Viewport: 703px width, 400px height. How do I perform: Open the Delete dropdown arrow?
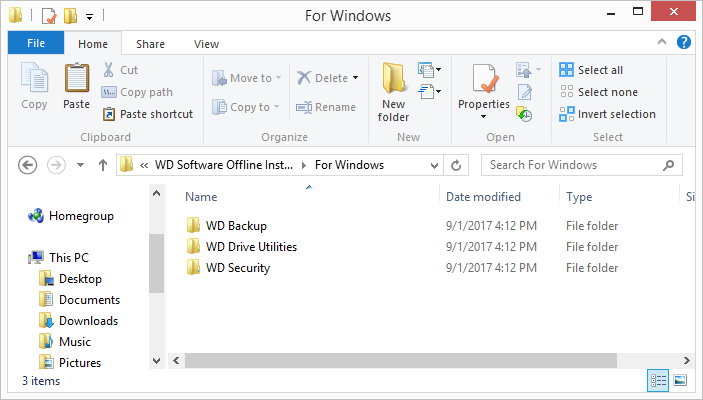(x=356, y=78)
